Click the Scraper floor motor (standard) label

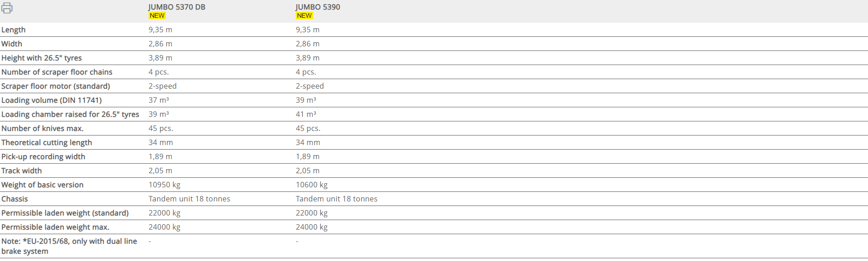(55, 86)
